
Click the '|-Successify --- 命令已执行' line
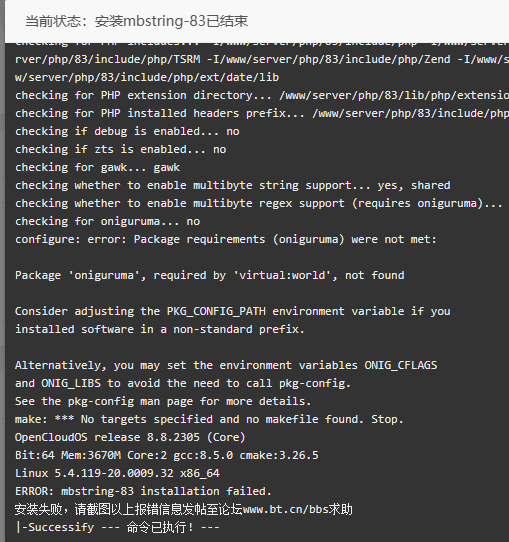[117, 527]
